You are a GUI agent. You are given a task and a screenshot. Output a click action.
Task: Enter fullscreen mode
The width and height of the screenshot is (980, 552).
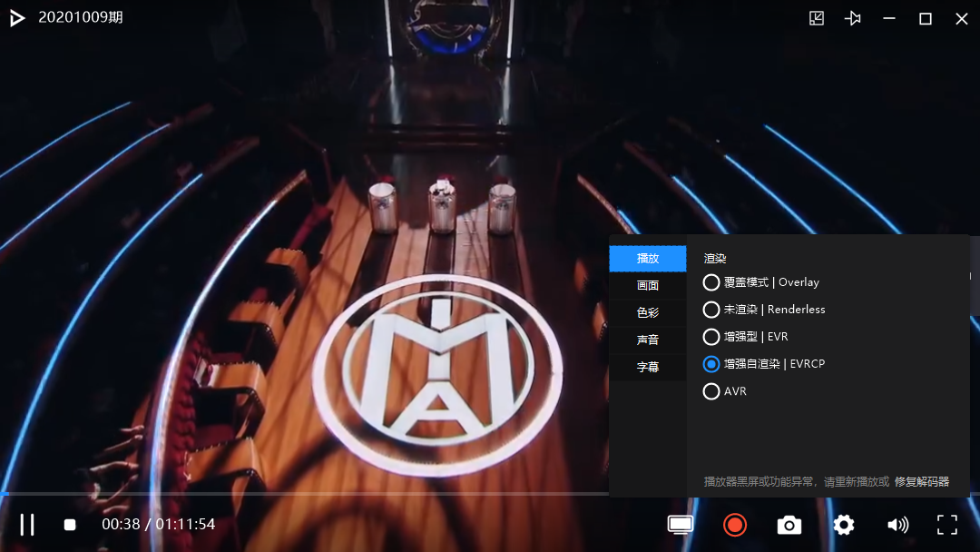pos(946,525)
